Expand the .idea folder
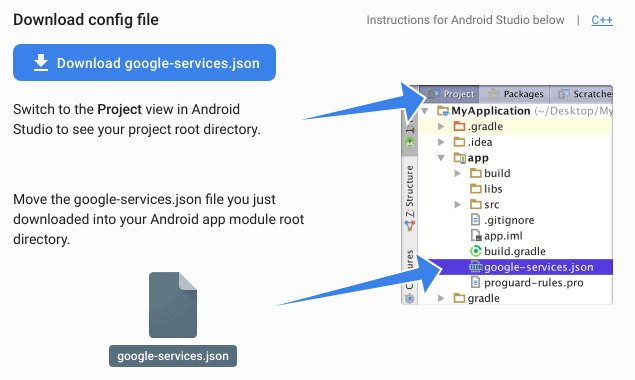 pos(441,142)
